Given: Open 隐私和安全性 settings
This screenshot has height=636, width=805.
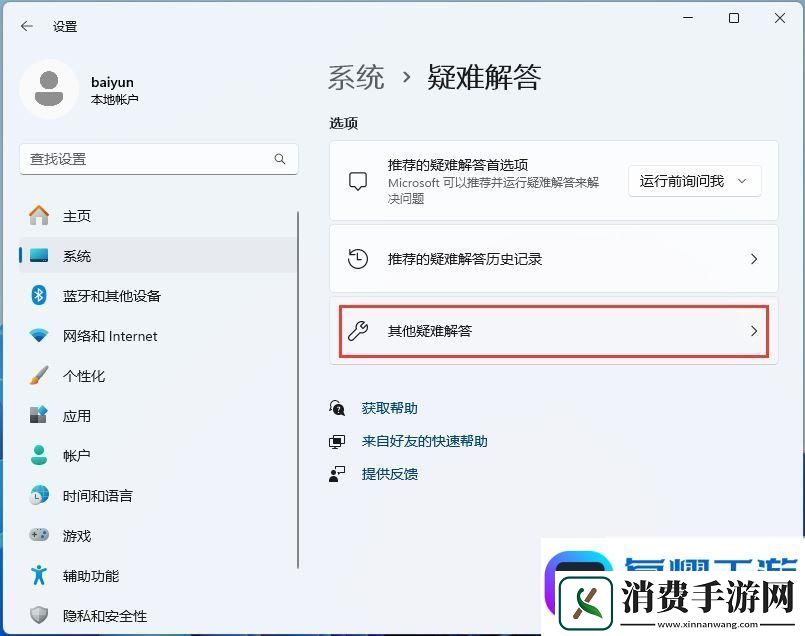Looking at the screenshot, I should point(158,615).
